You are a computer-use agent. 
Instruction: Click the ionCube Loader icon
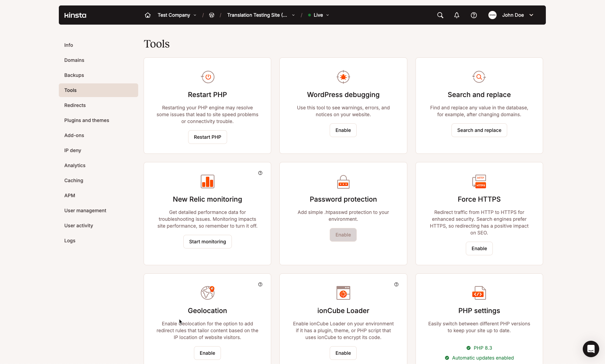pyautogui.click(x=343, y=293)
